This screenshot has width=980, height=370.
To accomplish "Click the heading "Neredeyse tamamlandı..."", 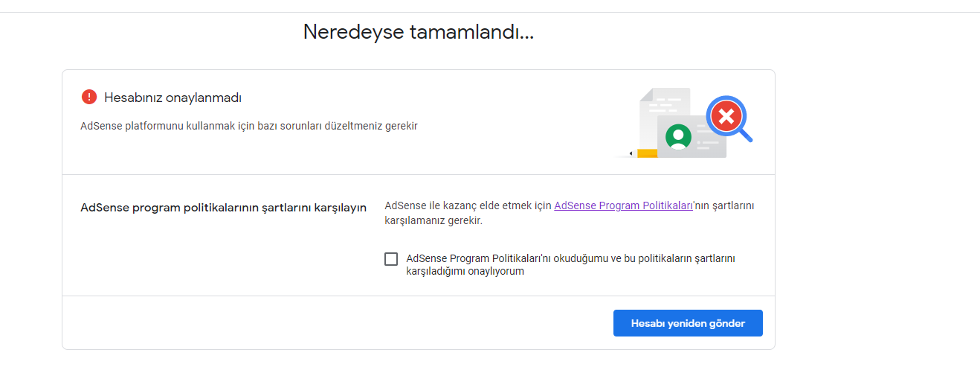I will [x=419, y=32].
